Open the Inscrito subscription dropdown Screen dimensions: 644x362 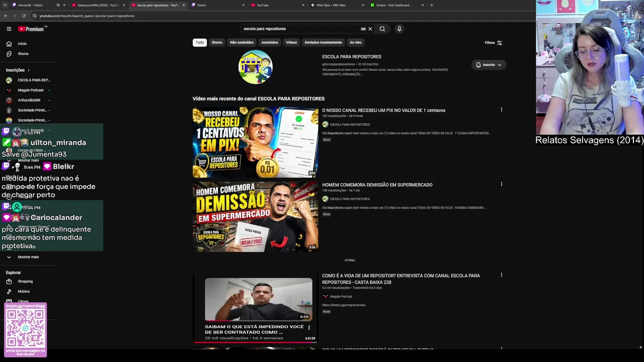489,65
